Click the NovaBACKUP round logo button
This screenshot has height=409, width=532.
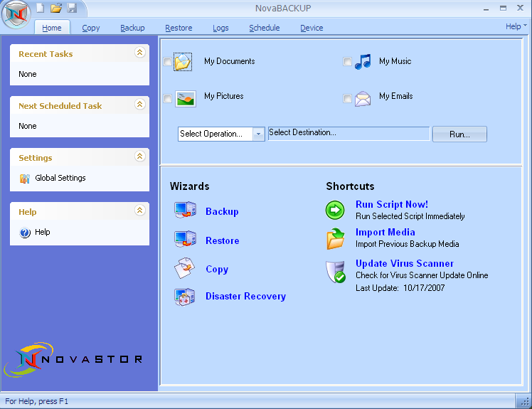pos(16,15)
